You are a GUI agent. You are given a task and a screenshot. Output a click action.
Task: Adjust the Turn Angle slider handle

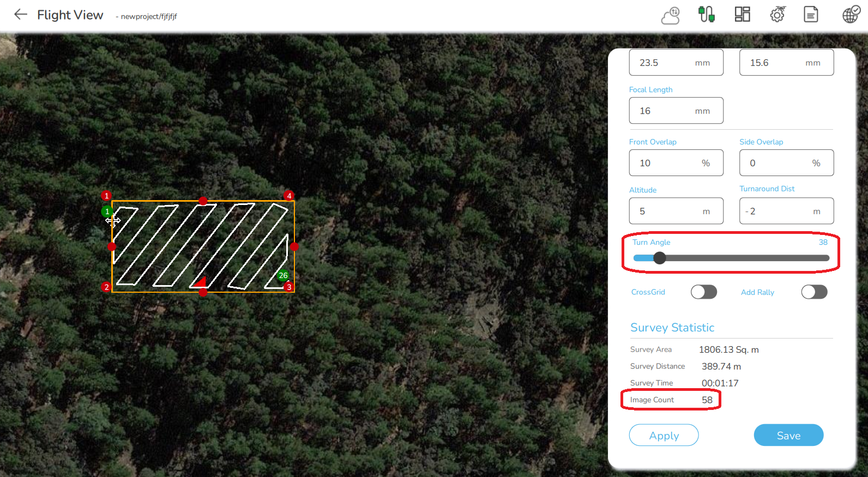660,258
